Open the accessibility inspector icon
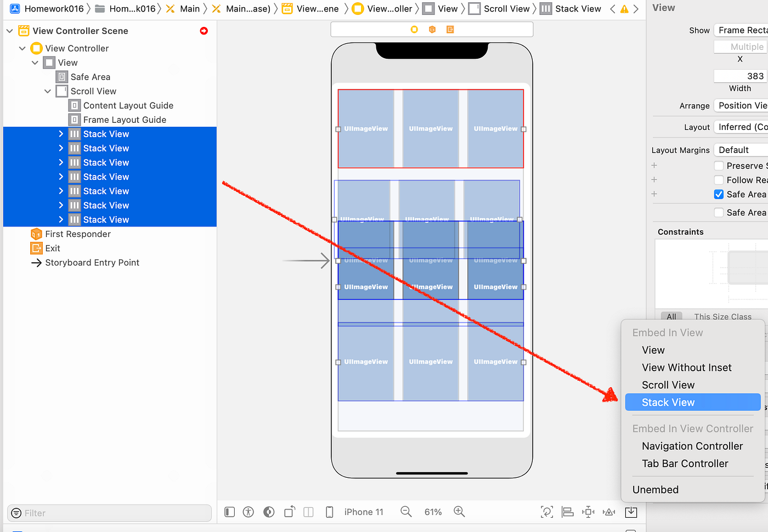Image resolution: width=768 pixels, height=532 pixels. [248, 511]
